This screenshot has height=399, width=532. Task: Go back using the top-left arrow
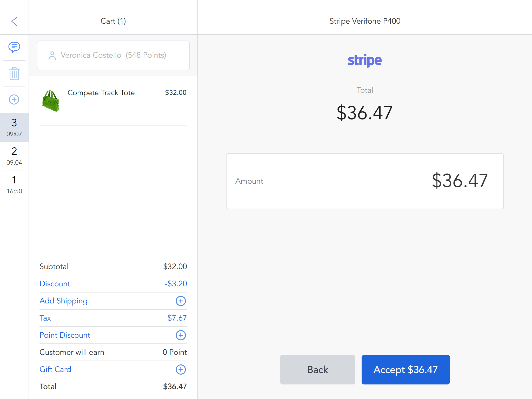coord(14,21)
